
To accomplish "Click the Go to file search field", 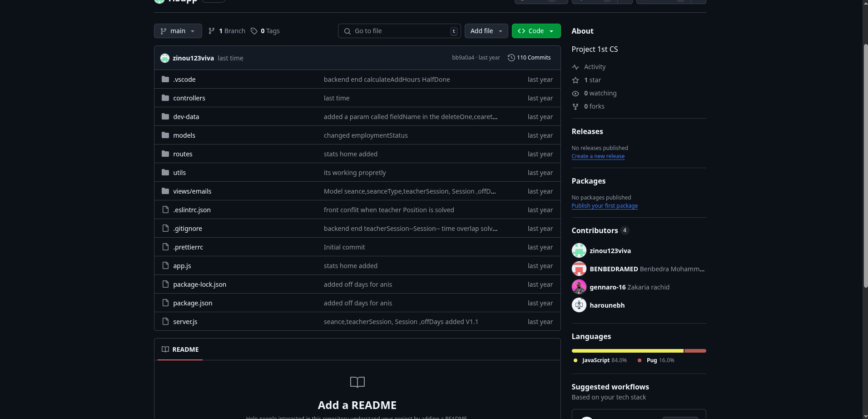I will click(399, 31).
